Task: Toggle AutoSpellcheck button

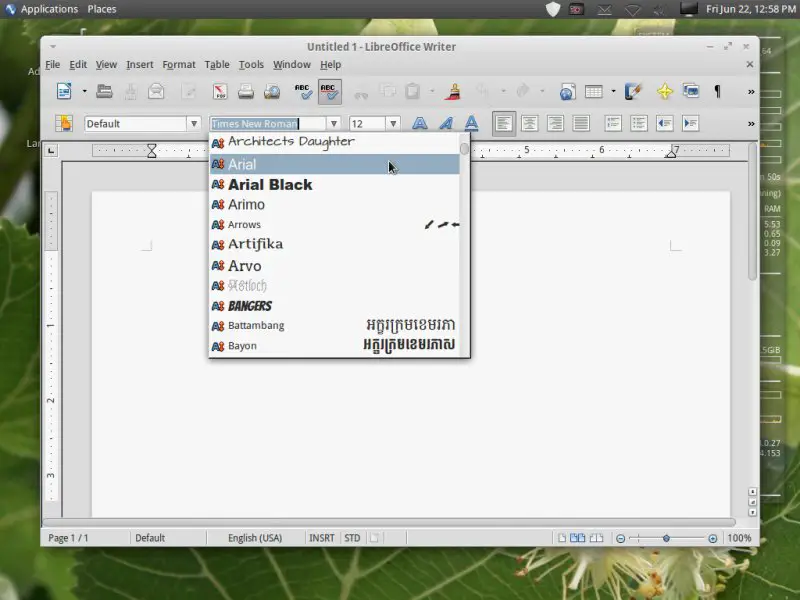Action: [330, 92]
